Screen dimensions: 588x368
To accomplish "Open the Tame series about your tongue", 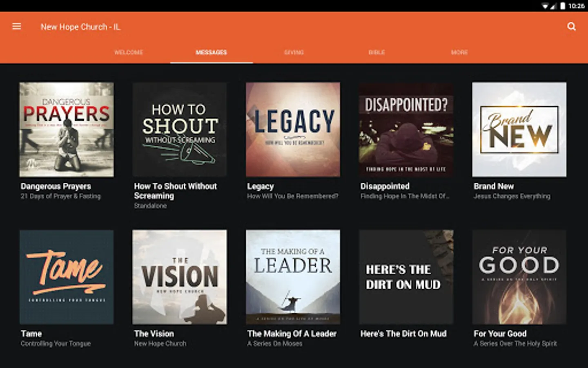I will coord(66,277).
